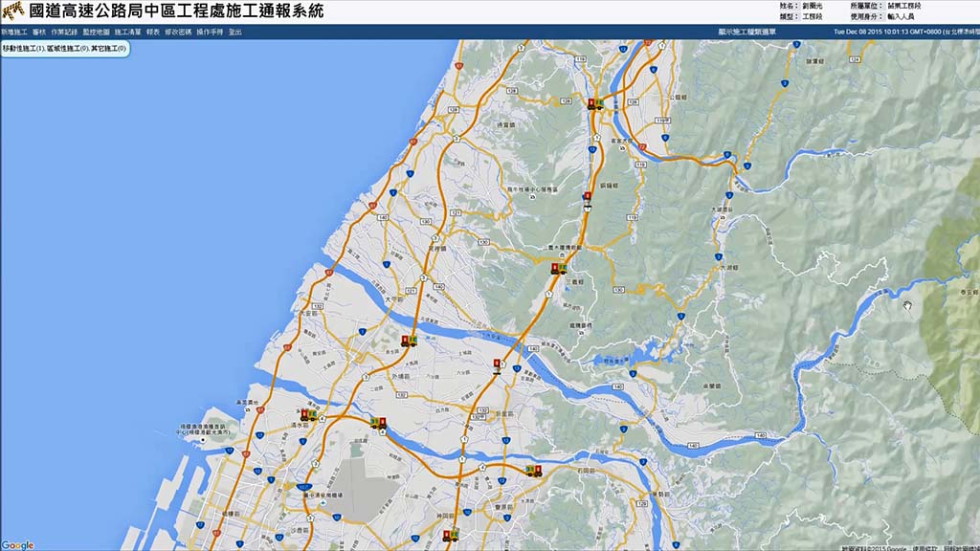
Task: Open the 操作手冊 manual link
Action: click(210, 32)
